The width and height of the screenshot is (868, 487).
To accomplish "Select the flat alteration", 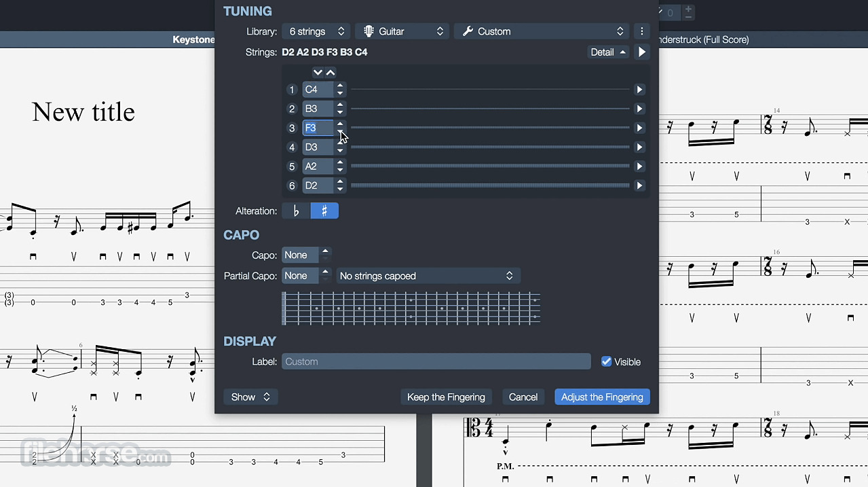I will pos(296,211).
